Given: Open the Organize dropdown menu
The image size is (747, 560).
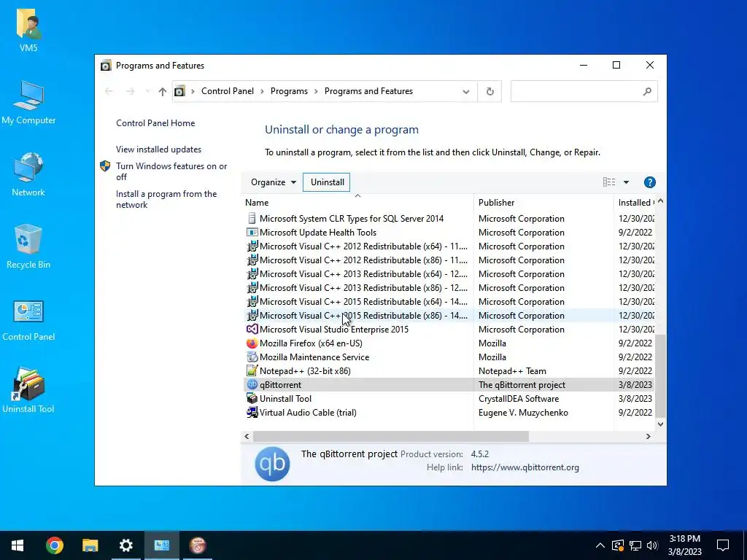Looking at the screenshot, I should [274, 182].
